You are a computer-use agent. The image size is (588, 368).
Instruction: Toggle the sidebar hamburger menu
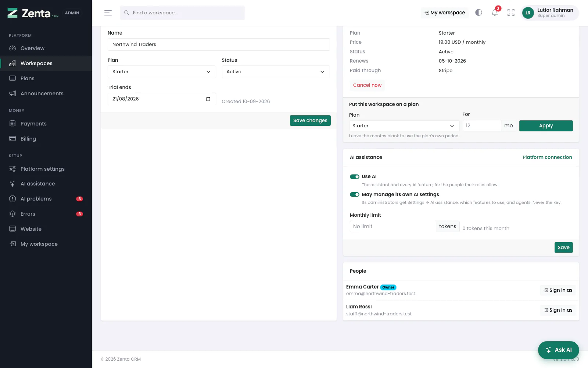[x=108, y=13]
